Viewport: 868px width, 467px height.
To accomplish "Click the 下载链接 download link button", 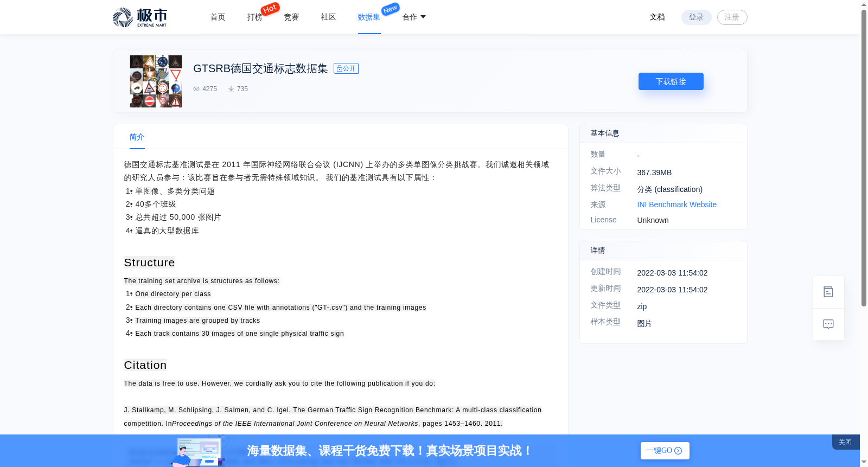I will (x=671, y=81).
